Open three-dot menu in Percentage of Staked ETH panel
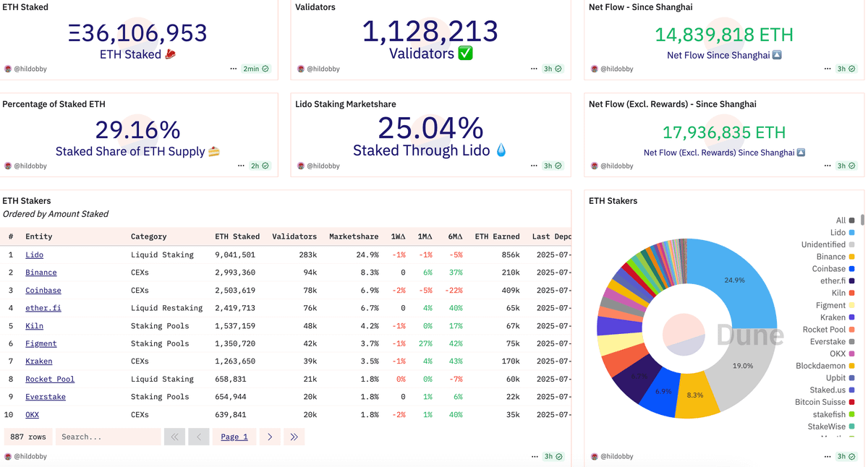868x467 pixels. 241,166
